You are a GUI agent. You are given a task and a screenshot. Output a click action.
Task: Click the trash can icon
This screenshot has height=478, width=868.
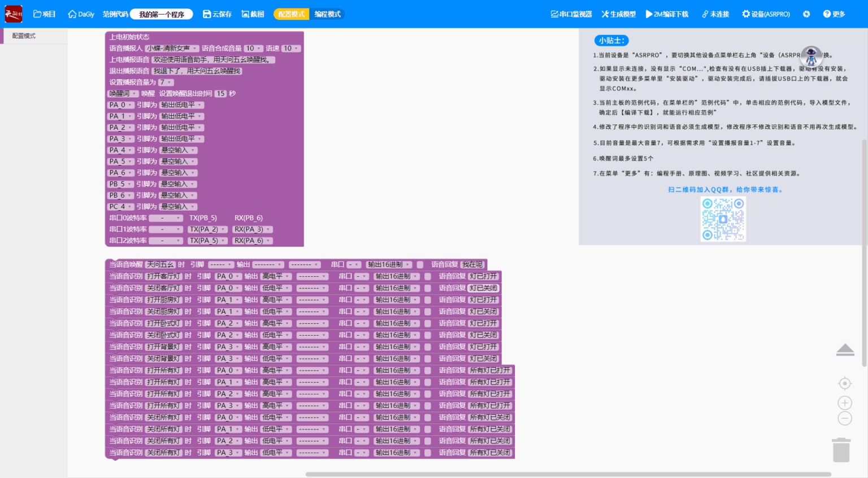[841, 450]
